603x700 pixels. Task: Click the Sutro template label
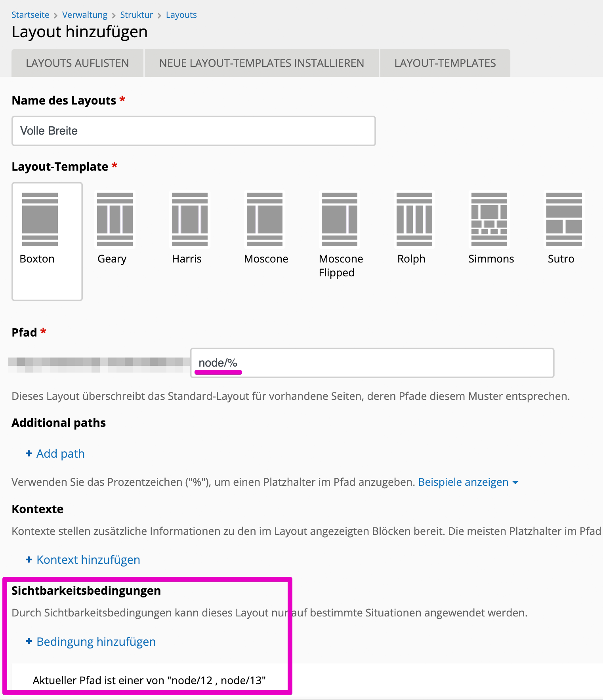click(561, 259)
